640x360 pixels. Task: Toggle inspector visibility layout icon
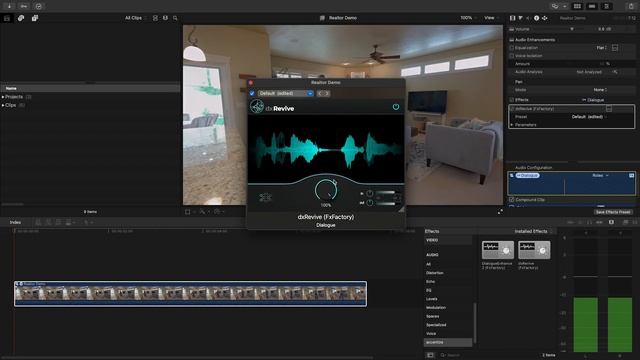[607, 6]
